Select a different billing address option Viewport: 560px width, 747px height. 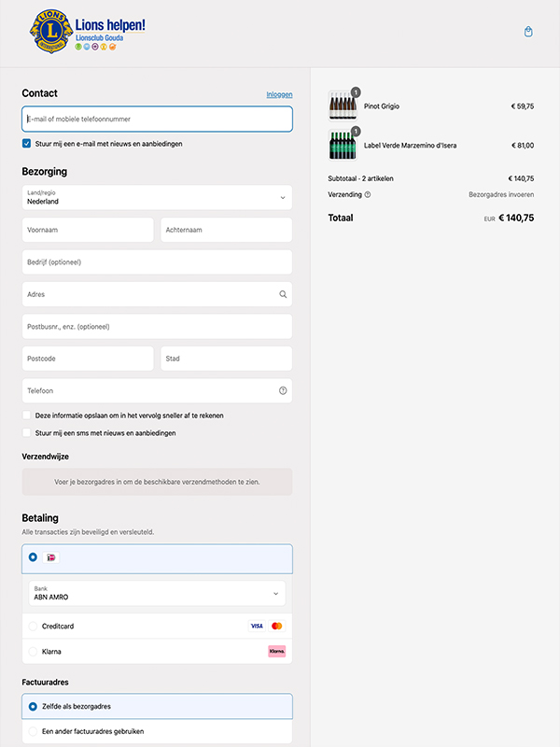coord(34,731)
